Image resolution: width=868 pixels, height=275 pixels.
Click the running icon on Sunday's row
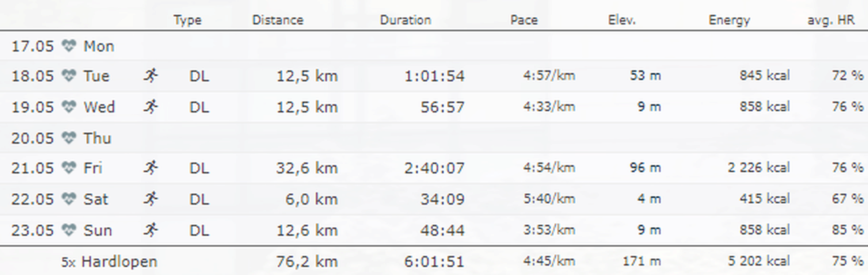tap(151, 230)
